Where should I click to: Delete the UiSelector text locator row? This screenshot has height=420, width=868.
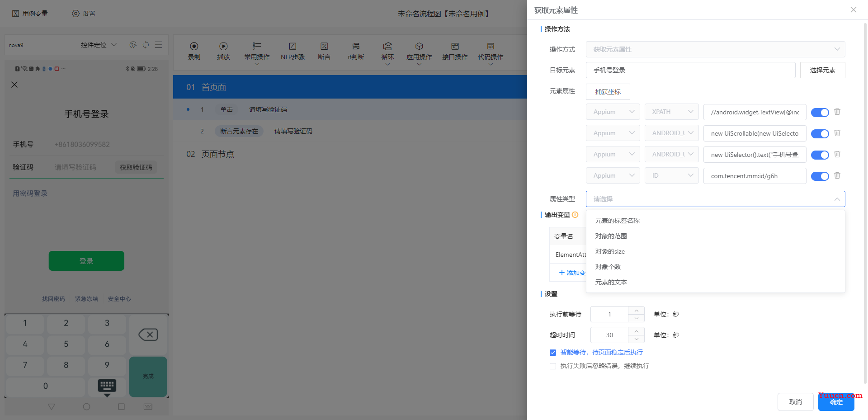[x=837, y=154]
